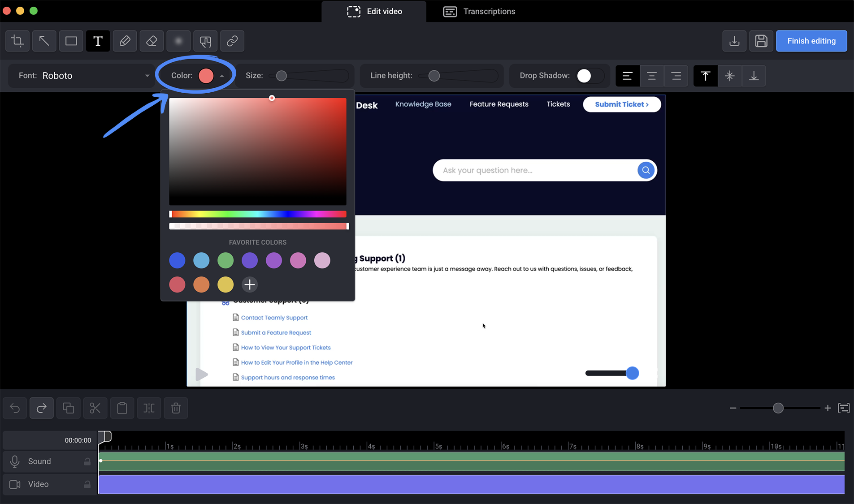
Task: Click the microphone icon on Sound track
Action: point(15,461)
